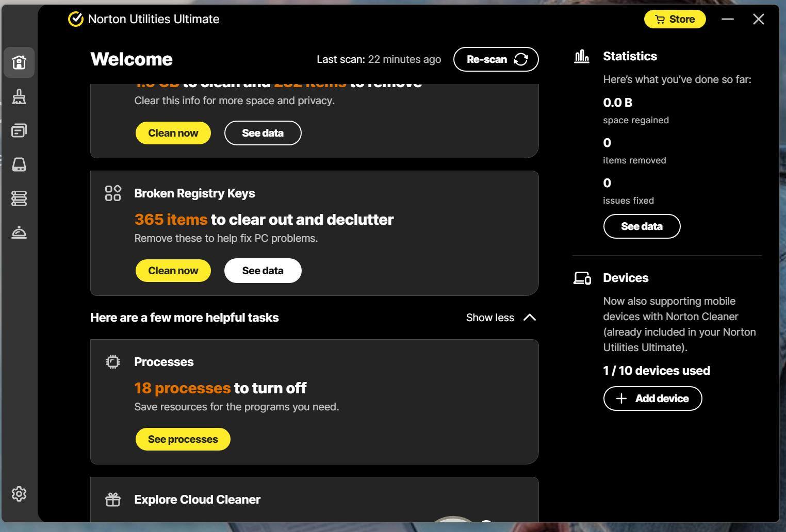The image size is (786, 532).
Task: Click the Broken Registry Keys icon
Action: (113, 193)
